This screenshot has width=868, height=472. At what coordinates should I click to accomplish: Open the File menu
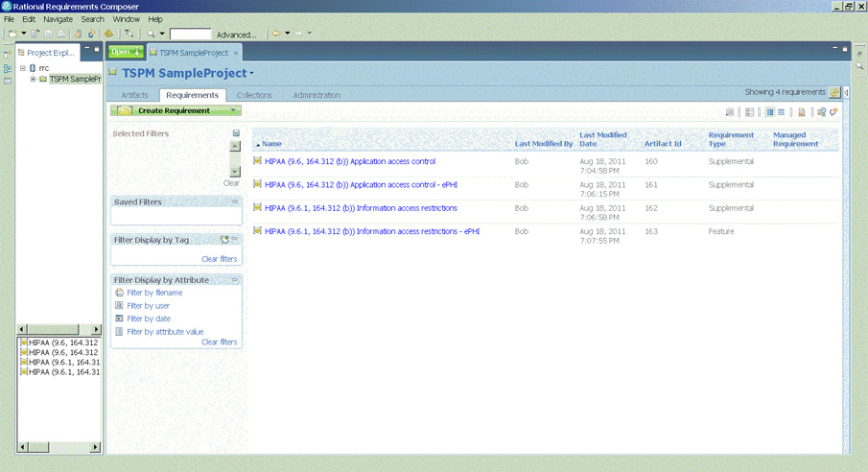[x=9, y=19]
